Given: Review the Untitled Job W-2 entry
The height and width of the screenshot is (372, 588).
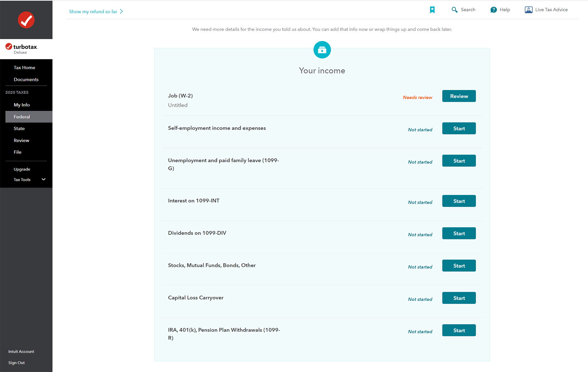Looking at the screenshot, I should pyautogui.click(x=459, y=96).
